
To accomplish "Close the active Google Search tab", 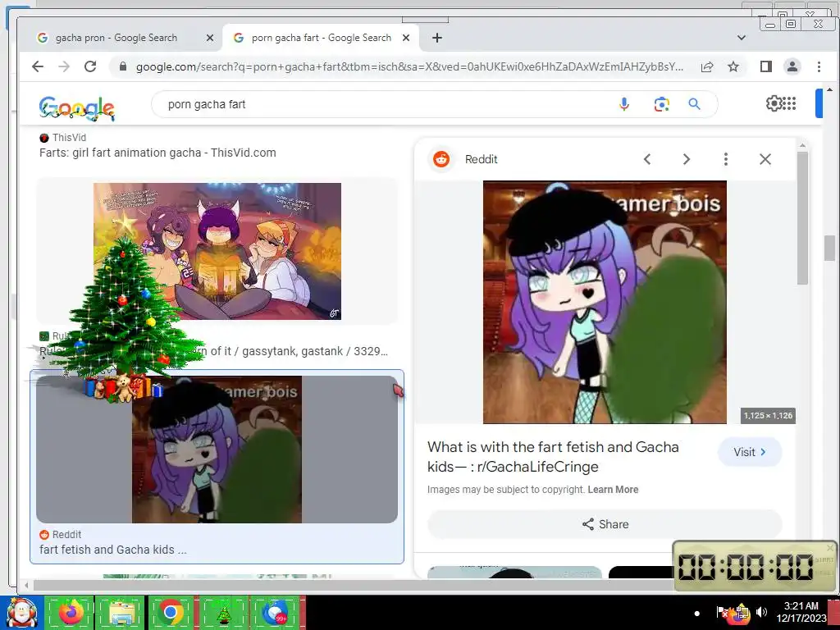I will click(406, 38).
